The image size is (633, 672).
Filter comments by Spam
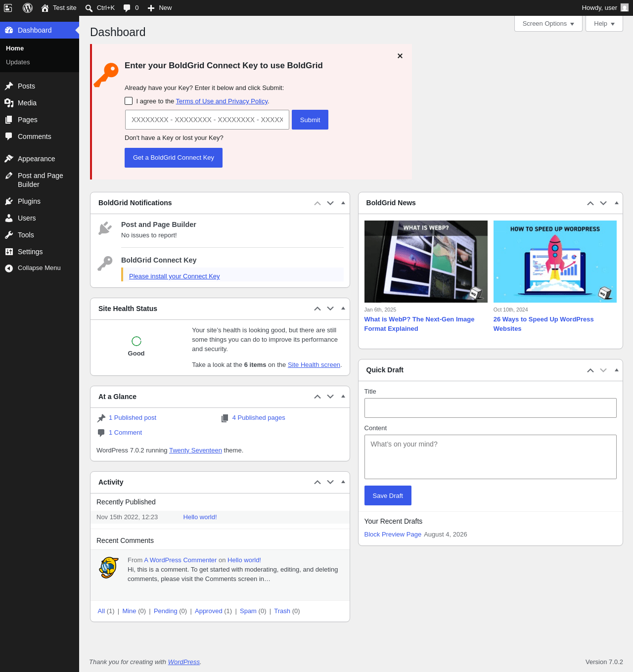click(248, 611)
